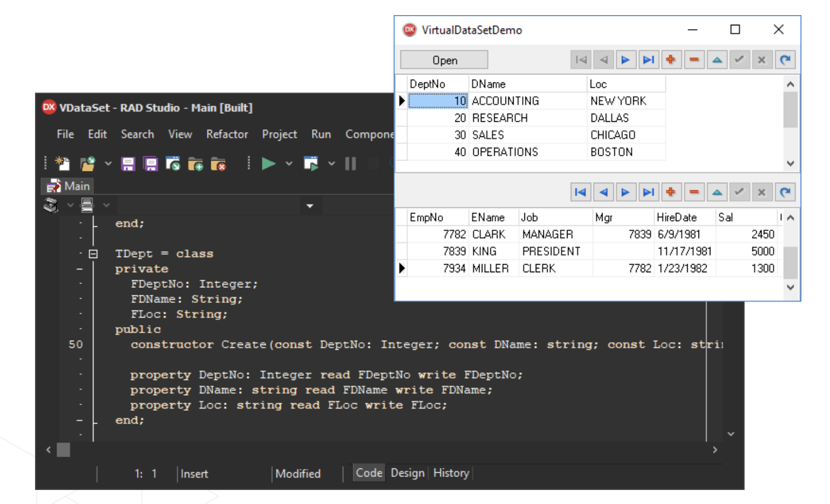Click the Pause execution icon
Image resolution: width=830 pixels, height=504 pixels.
pyautogui.click(x=351, y=163)
